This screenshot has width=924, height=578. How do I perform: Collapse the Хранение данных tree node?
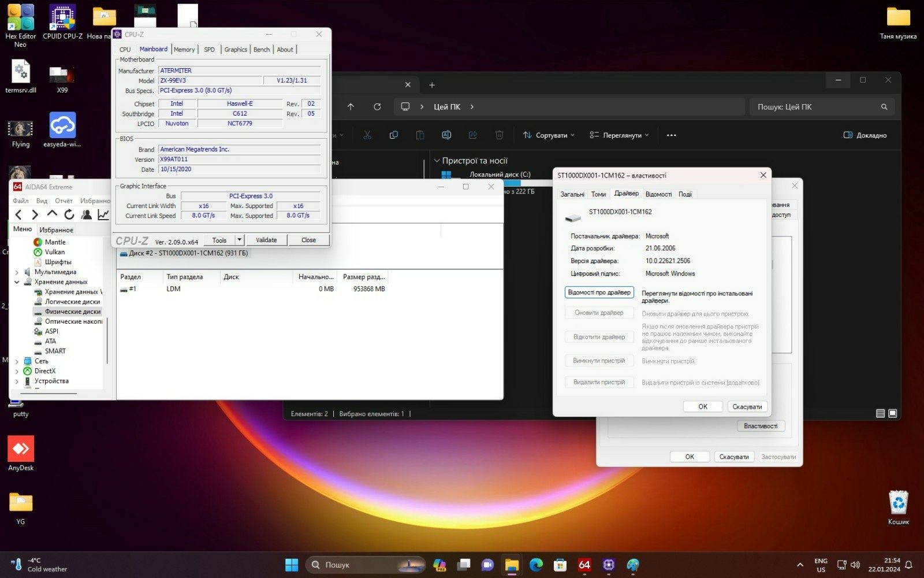[17, 282]
